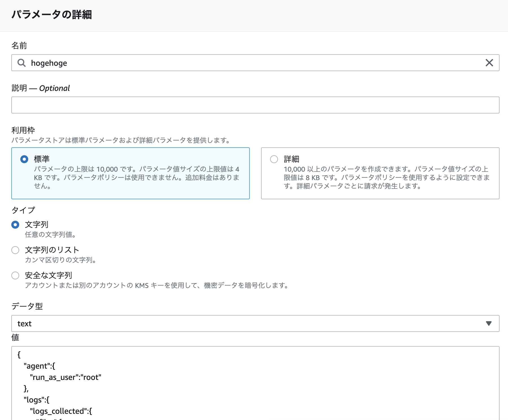Open the データ型 dropdown showing text
The width and height of the screenshot is (508, 420).
tap(254, 323)
